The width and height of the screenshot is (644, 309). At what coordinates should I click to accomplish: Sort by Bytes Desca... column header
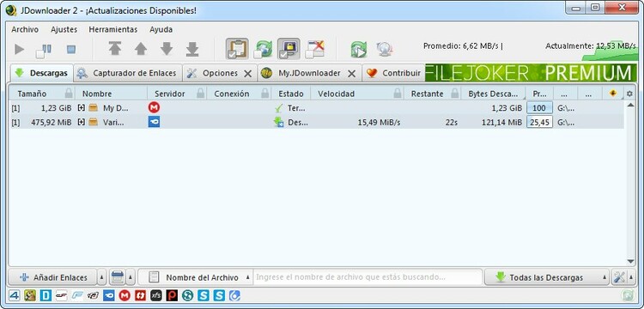[x=493, y=94]
